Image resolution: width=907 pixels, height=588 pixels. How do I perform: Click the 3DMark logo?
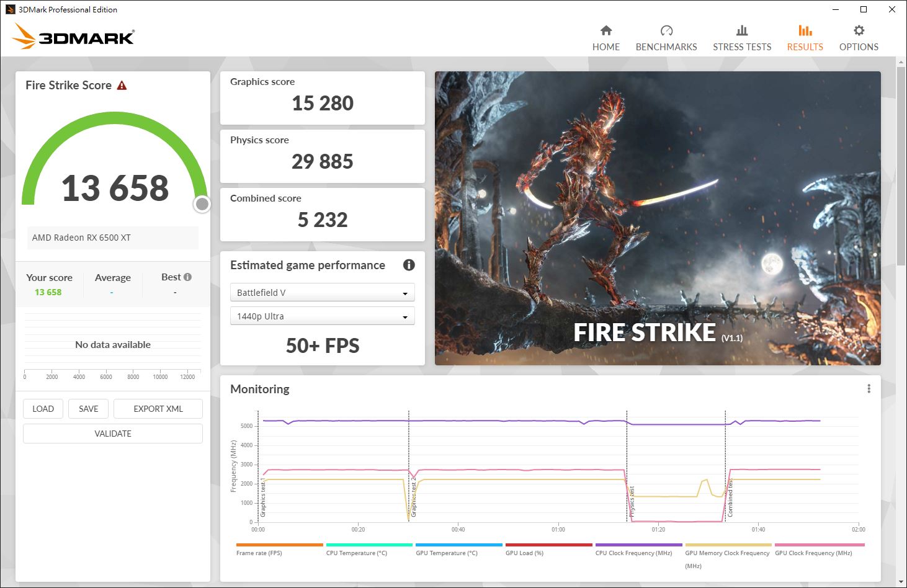74,37
